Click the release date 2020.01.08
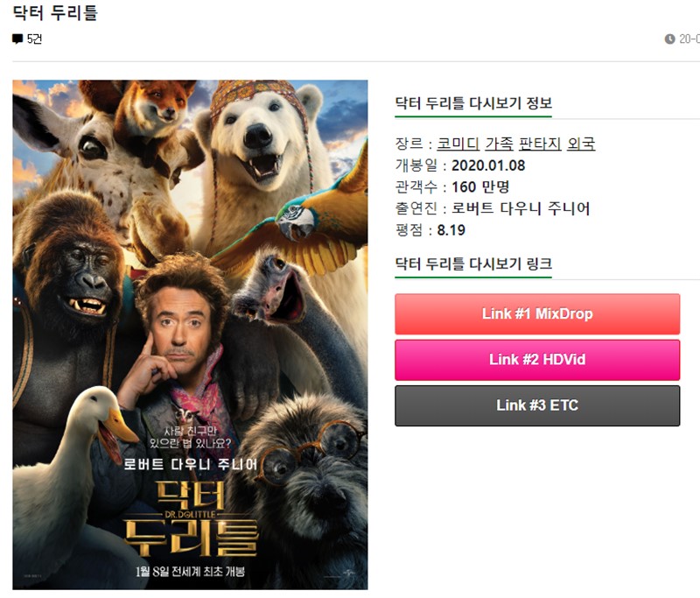This screenshot has width=700, height=598. 488,165
